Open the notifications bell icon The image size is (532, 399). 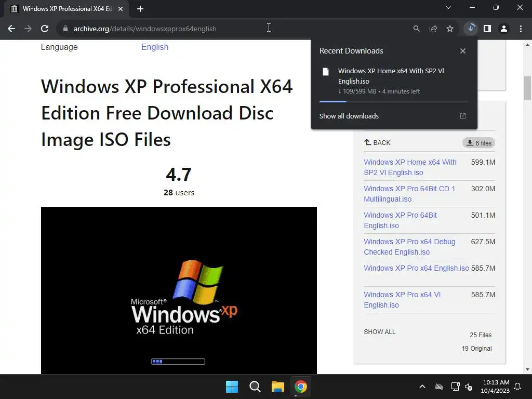tap(518, 387)
